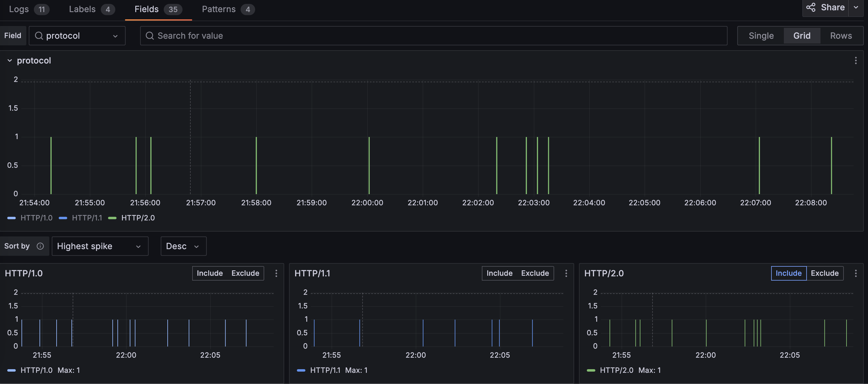
Task: Toggle Include on the HTTP/2.0 panel
Action: click(x=788, y=273)
